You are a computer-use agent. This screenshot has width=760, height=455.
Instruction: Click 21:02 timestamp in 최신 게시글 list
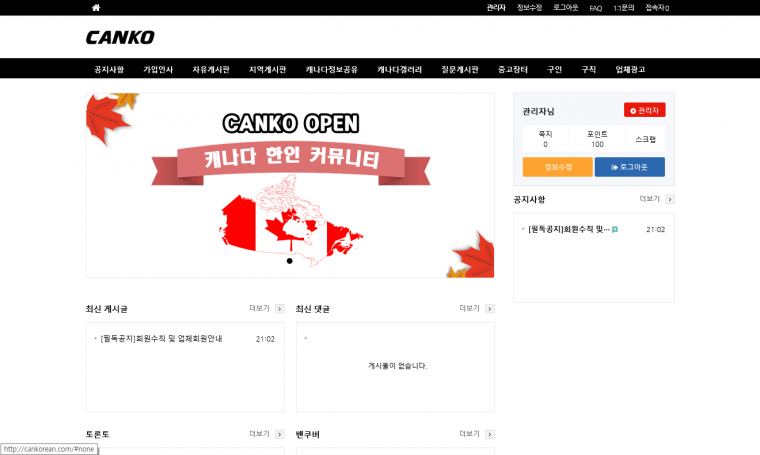pos(265,339)
